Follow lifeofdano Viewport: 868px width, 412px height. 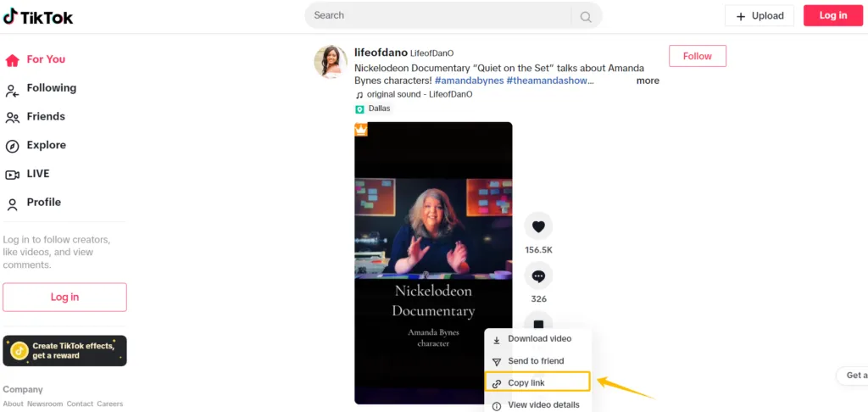698,56
